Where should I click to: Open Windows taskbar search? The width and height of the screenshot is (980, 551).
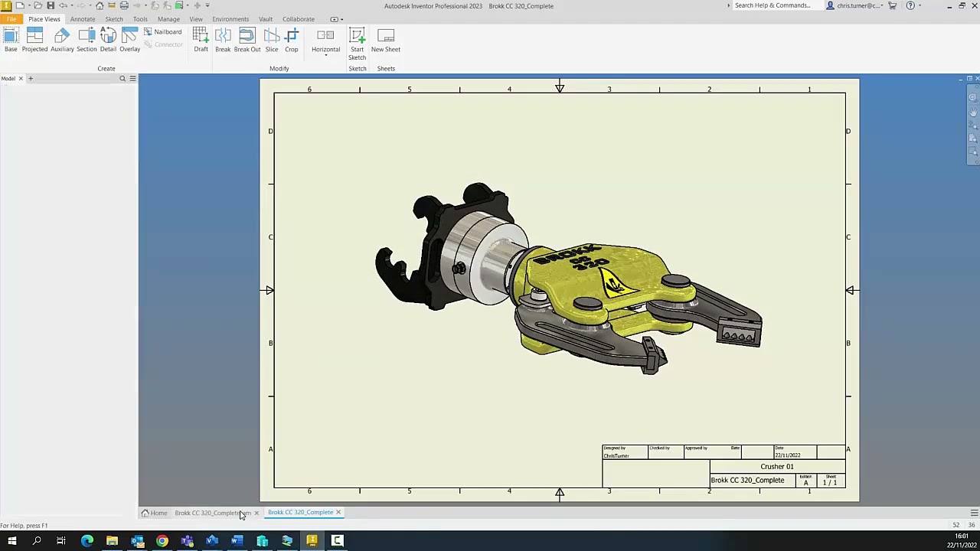pos(37,541)
